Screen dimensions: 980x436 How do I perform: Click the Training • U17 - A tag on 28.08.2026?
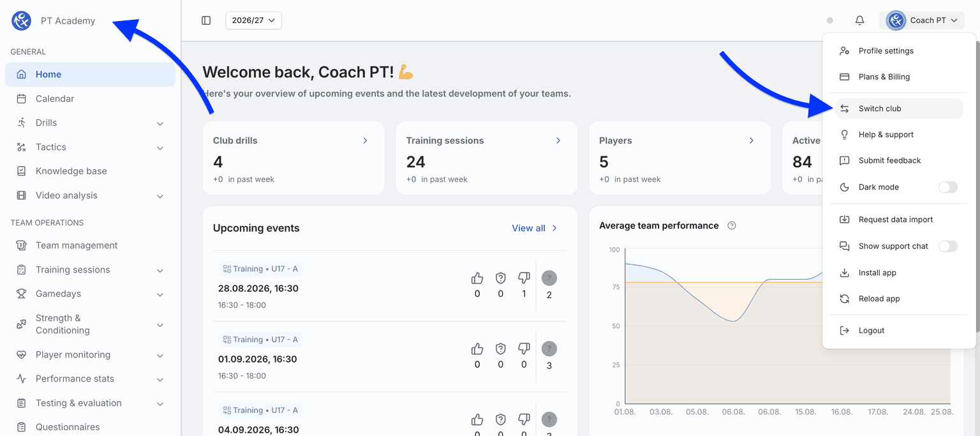[x=260, y=269]
